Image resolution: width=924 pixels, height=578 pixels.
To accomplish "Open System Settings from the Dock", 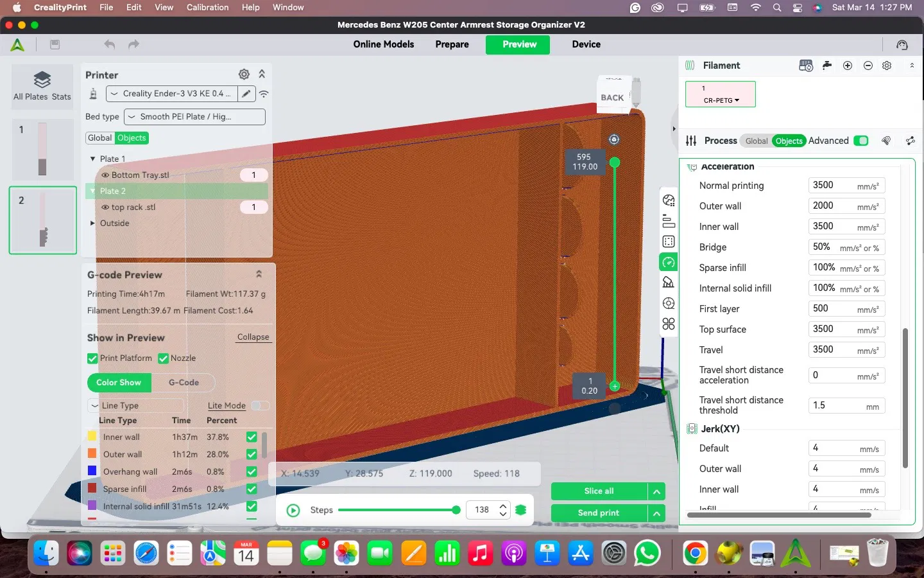I will click(614, 553).
